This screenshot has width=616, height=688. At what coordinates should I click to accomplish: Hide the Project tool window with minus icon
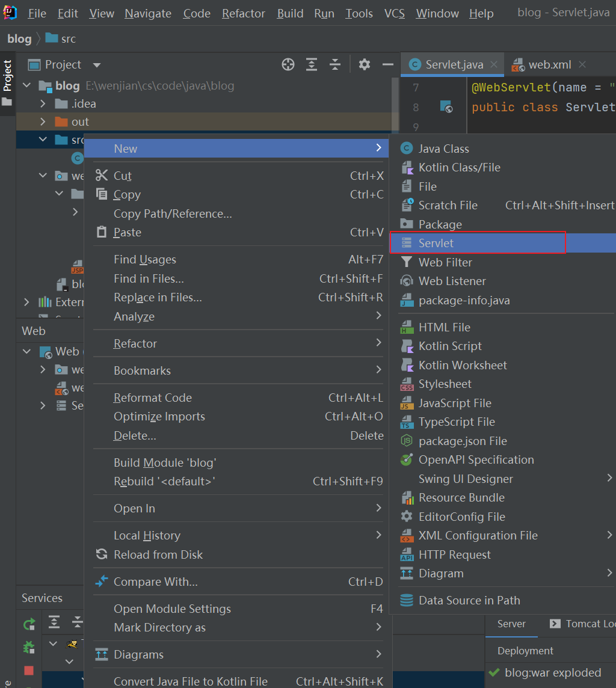388,64
